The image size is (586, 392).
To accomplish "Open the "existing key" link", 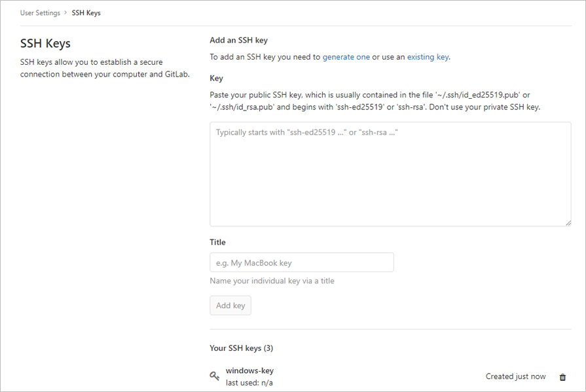I will 428,57.
